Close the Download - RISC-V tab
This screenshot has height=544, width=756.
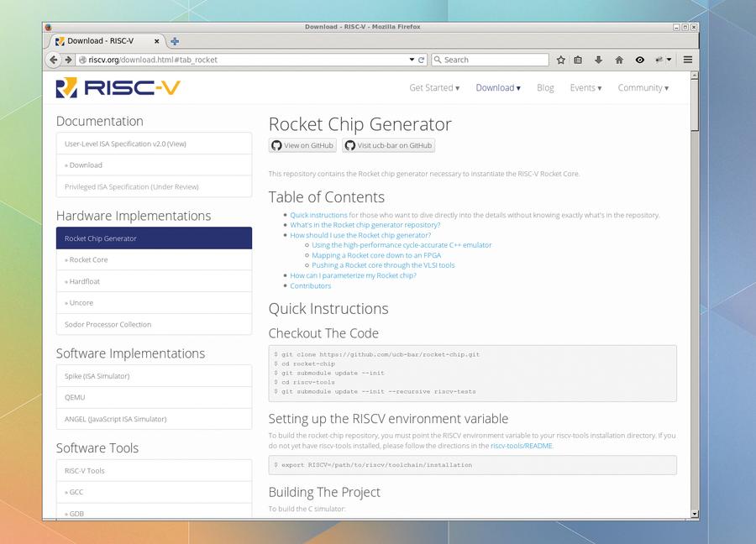[157, 41]
